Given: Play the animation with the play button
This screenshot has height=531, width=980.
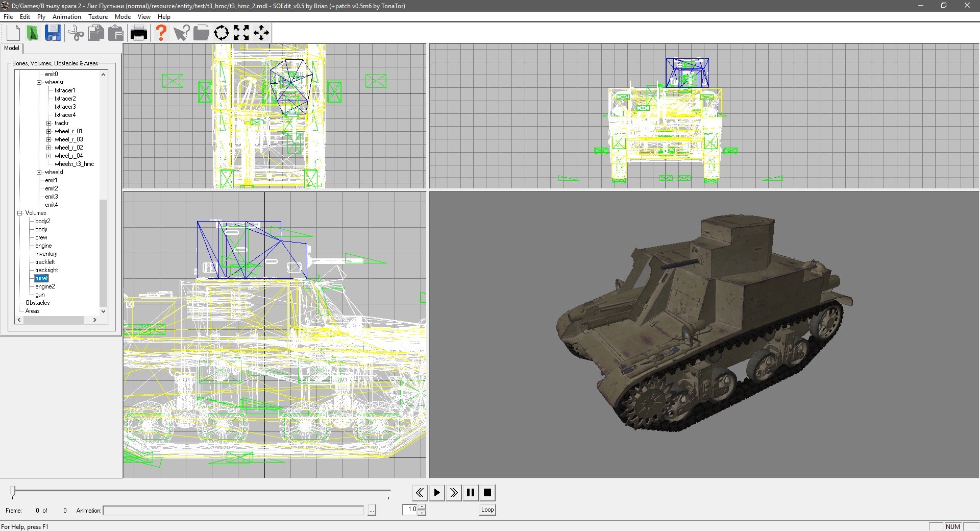Looking at the screenshot, I should coord(437,493).
